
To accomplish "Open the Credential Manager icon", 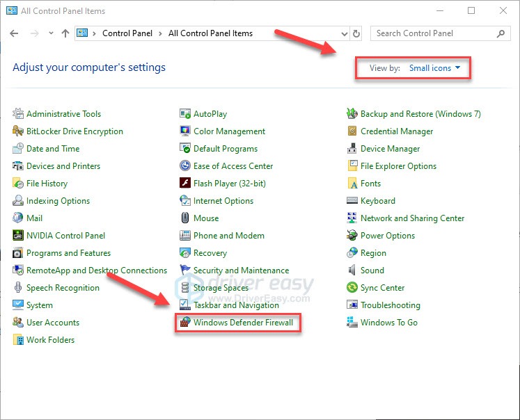I will (352, 131).
